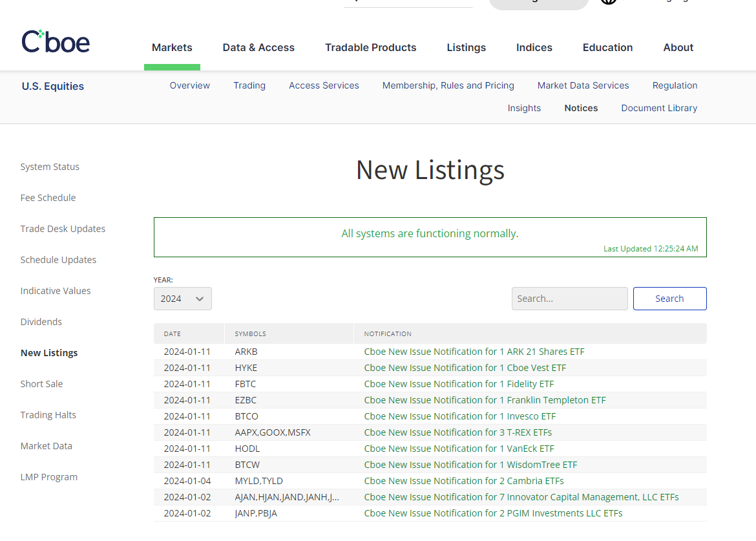
Task: Open Market Data in sidebar
Action: [47, 446]
